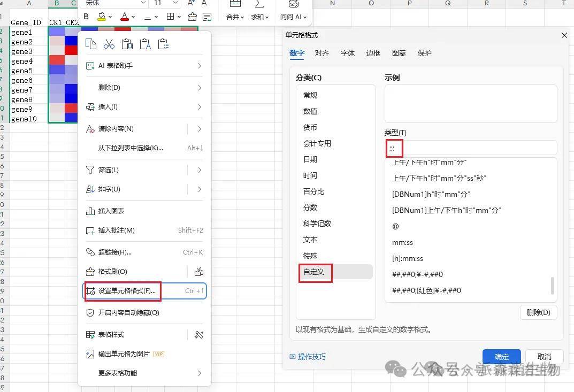Click the paste as text (clipboard A) icon
The image size is (574, 392).
click(x=145, y=44)
